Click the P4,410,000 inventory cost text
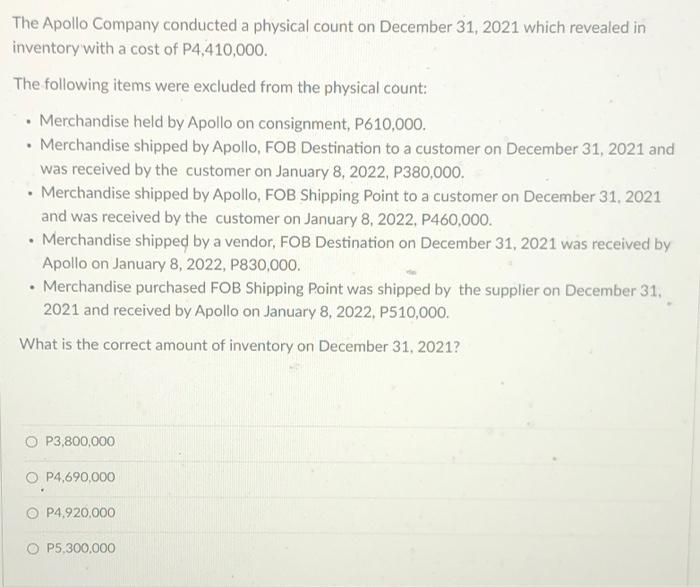700x587 pixels. click(x=225, y=49)
